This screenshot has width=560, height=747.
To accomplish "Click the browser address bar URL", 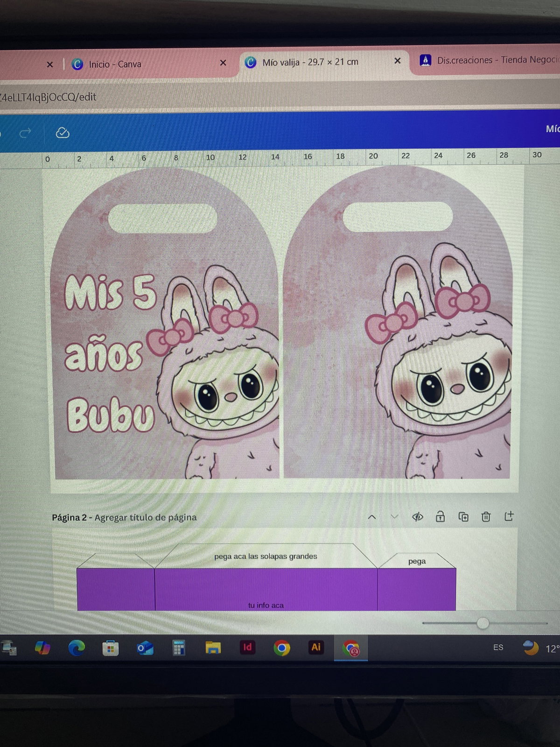I will point(48,97).
